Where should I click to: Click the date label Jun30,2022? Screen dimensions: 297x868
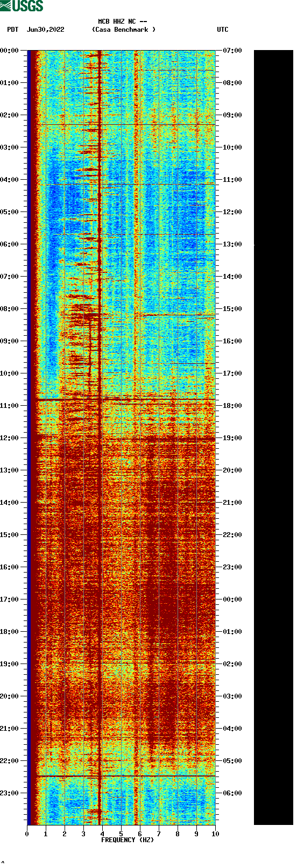coord(45,30)
